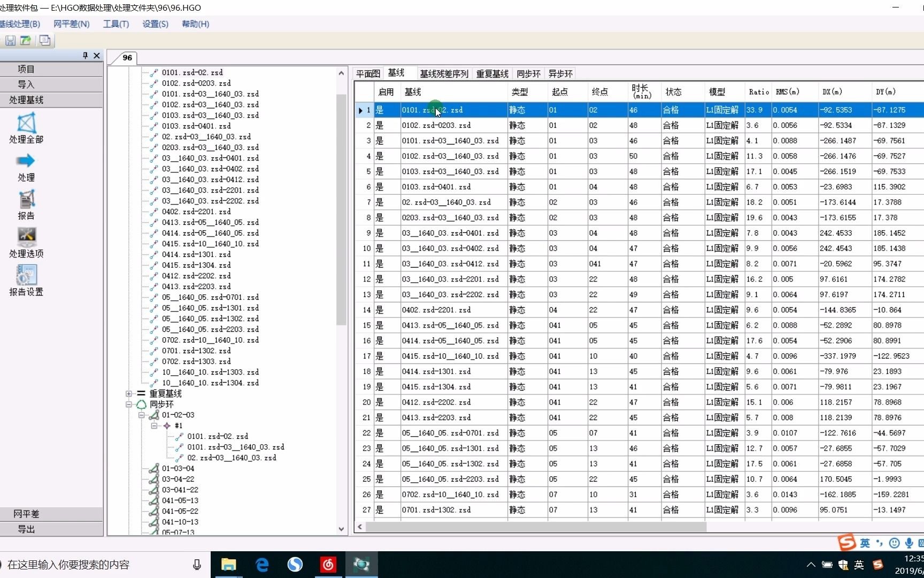This screenshot has width=924, height=578.
Task: Open the 网平差(N) menu
Action: [72, 24]
